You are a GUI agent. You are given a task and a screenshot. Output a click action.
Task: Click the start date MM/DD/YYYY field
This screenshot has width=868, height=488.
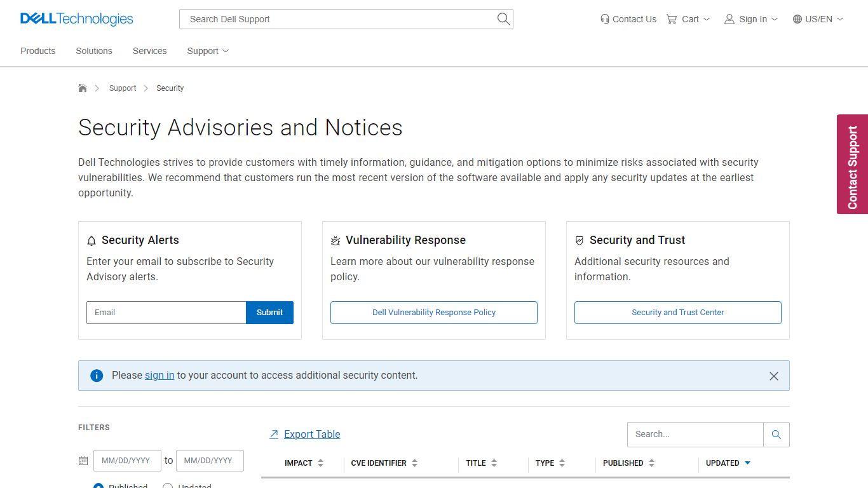(127, 461)
